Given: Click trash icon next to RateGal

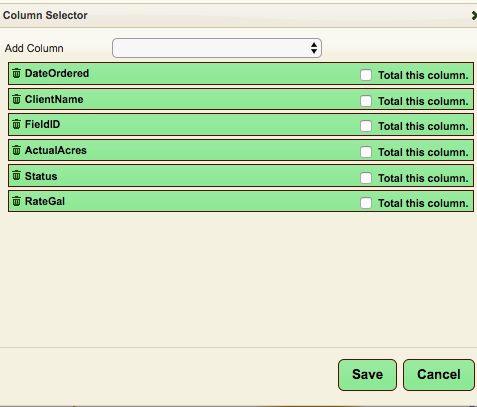Looking at the screenshot, I should pyautogui.click(x=16, y=201).
